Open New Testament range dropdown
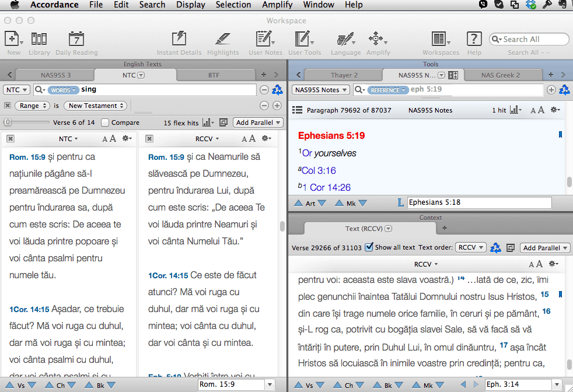The image size is (573, 392). click(x=95, y=106)
